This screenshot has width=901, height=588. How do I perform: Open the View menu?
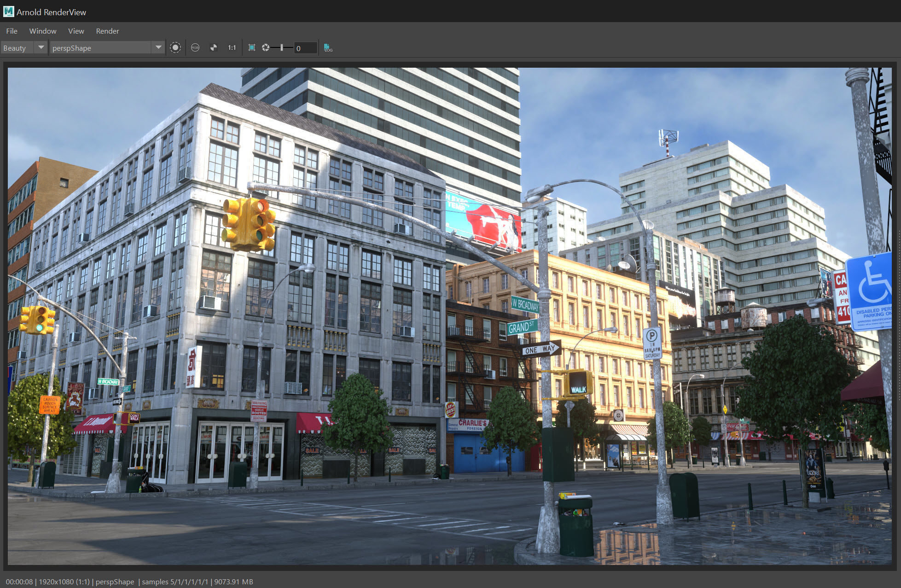[76, 31]
